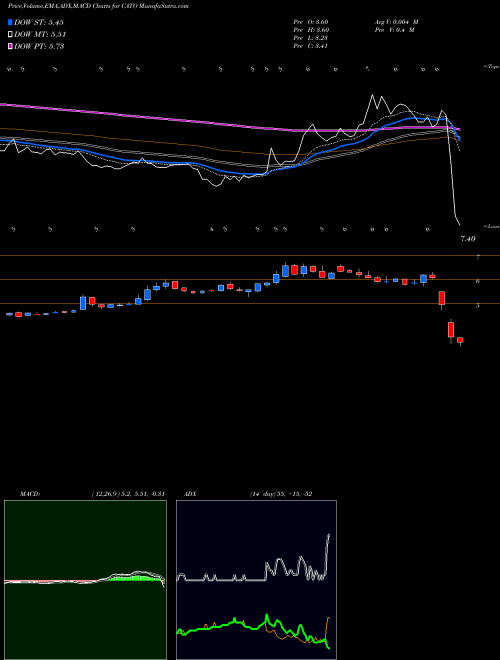
Task: Open the ADX indicator chart panel
Action: [x=256, y=580]
